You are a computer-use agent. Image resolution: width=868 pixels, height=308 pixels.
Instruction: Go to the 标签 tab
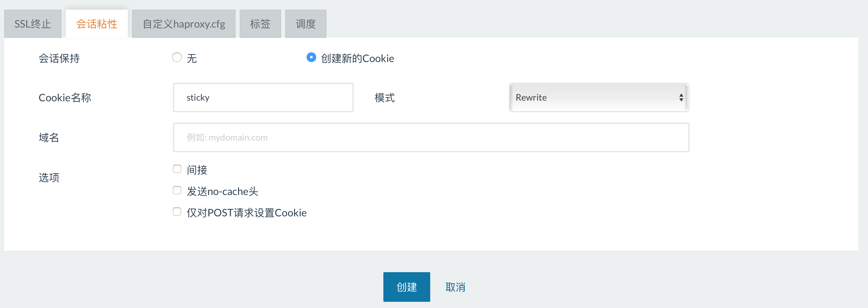coord(260,24)
